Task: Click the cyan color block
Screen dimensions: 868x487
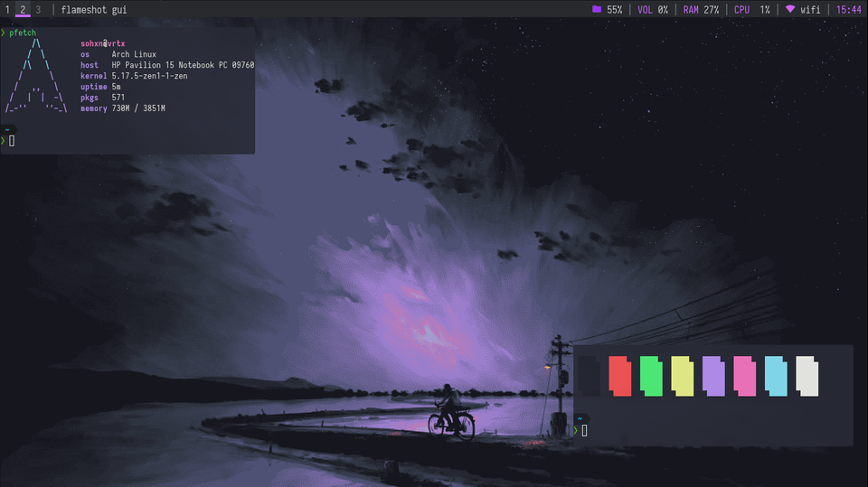Action: (x=776, y=376)
